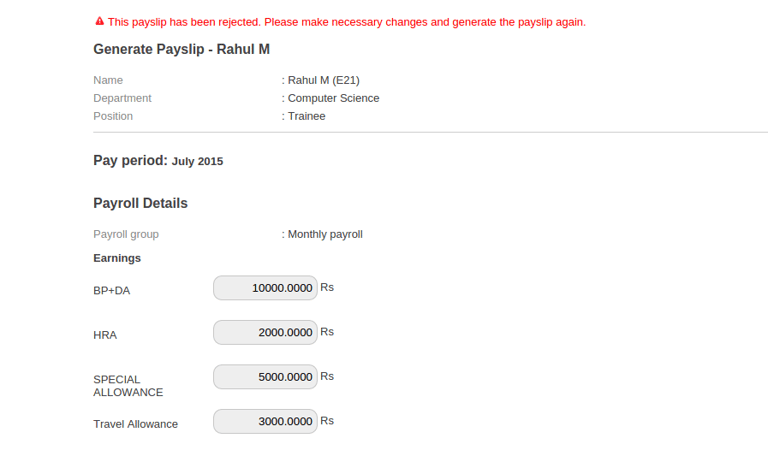Click the Department field label
The width and height of the screenshot is (768, 456).
point(122,98)
